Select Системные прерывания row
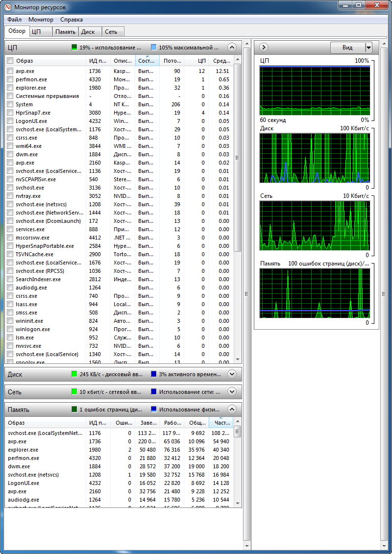The image size is (392, 554). tap(120, 96)
